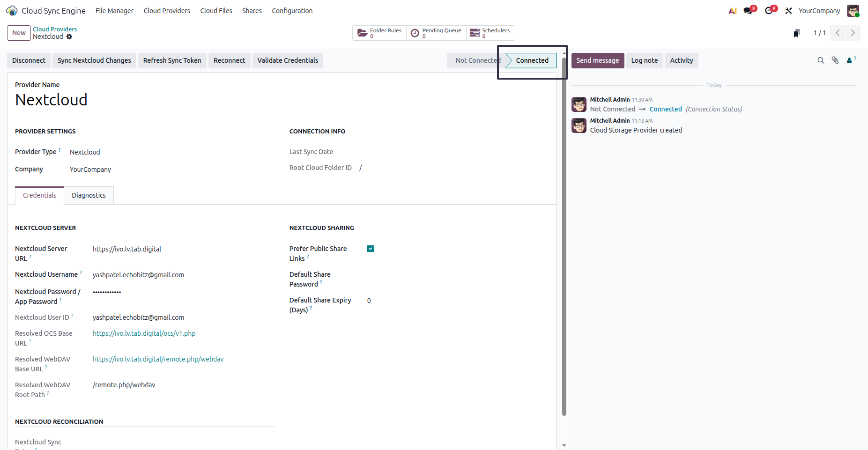Click Cloud Providers breadcrumb link
868x450 pixels.
(55, 29)
